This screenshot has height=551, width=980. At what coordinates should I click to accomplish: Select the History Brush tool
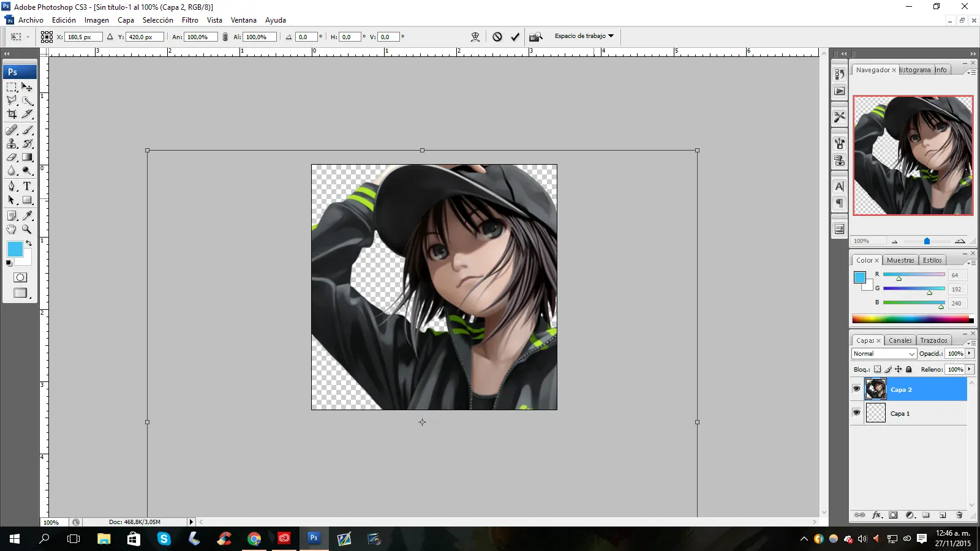(x=27, y=144)
